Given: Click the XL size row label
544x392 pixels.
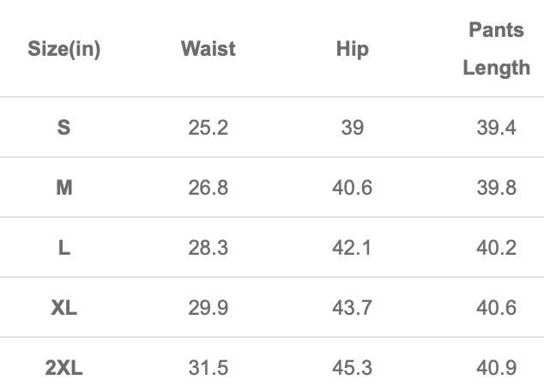Looking at the screenshot, I should coord(64,308).
